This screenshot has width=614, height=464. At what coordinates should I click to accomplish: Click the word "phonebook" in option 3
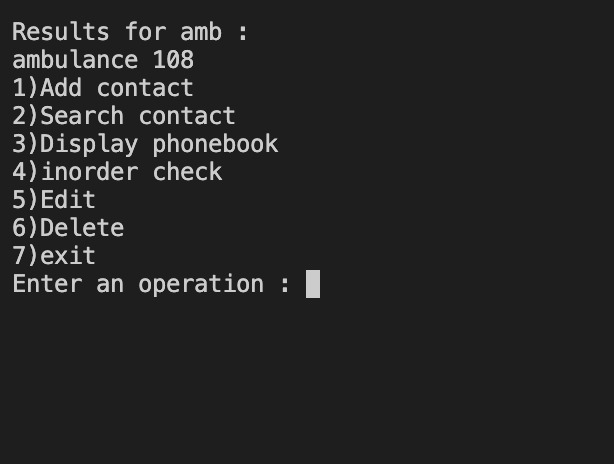pyautogui.click(x=215, y=144)
